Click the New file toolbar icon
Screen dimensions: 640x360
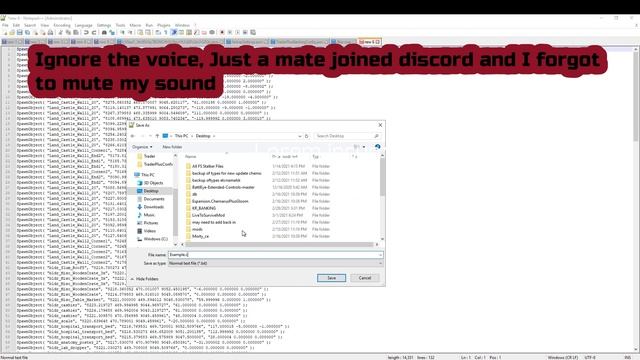pos(5,32)
